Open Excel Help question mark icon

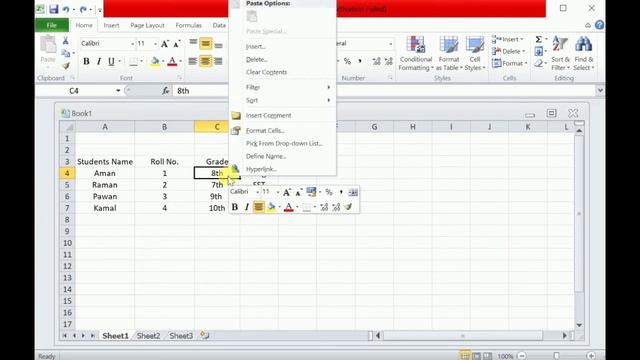pos(599,25)
